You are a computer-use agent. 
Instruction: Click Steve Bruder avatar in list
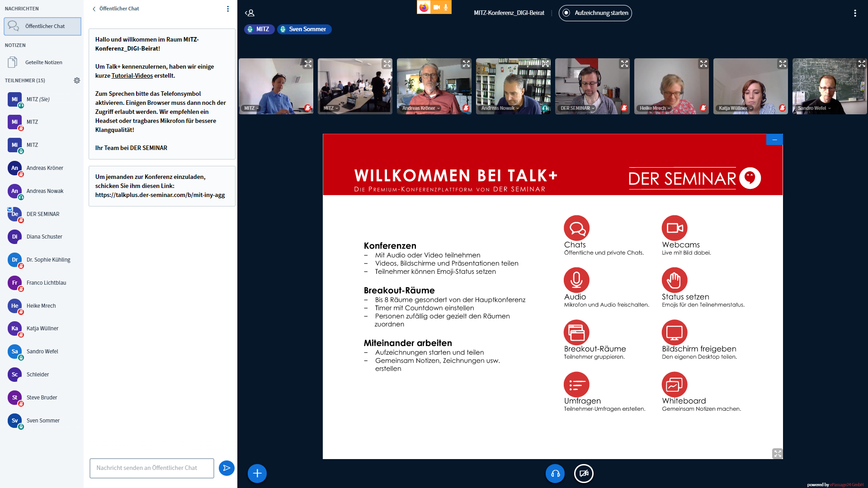[14, 398]
